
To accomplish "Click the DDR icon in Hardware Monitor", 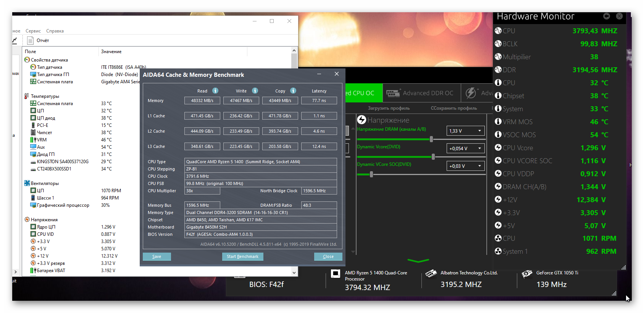I will 498,70.
